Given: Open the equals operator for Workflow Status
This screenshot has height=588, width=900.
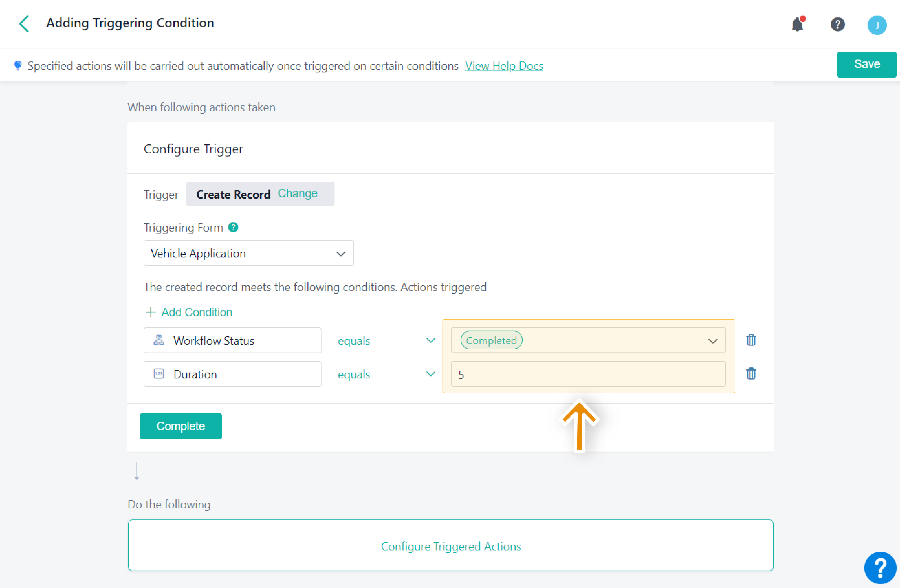Looking at the screenshot, I should (386, 340).
